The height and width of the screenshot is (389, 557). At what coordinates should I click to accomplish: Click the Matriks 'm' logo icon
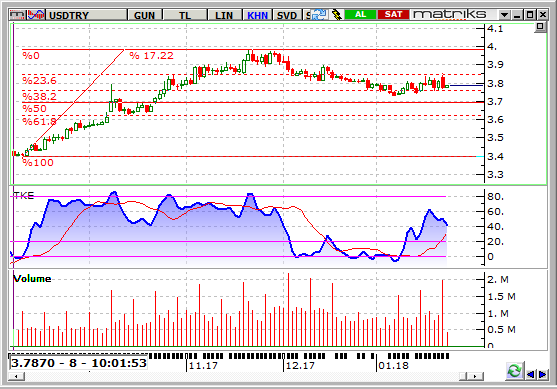tap(18, 15)
